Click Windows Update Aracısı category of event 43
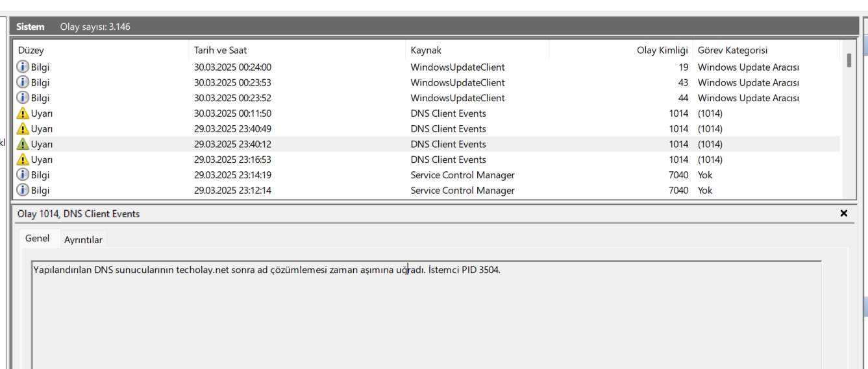The width and height of the screenshot is (868, 369). pyautogui.click(x=749, y=82)
